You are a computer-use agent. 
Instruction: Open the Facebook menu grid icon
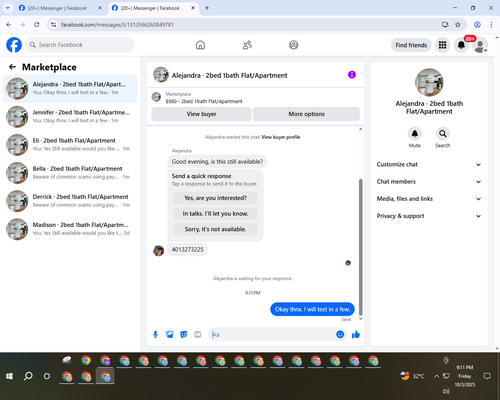(442, 45)
